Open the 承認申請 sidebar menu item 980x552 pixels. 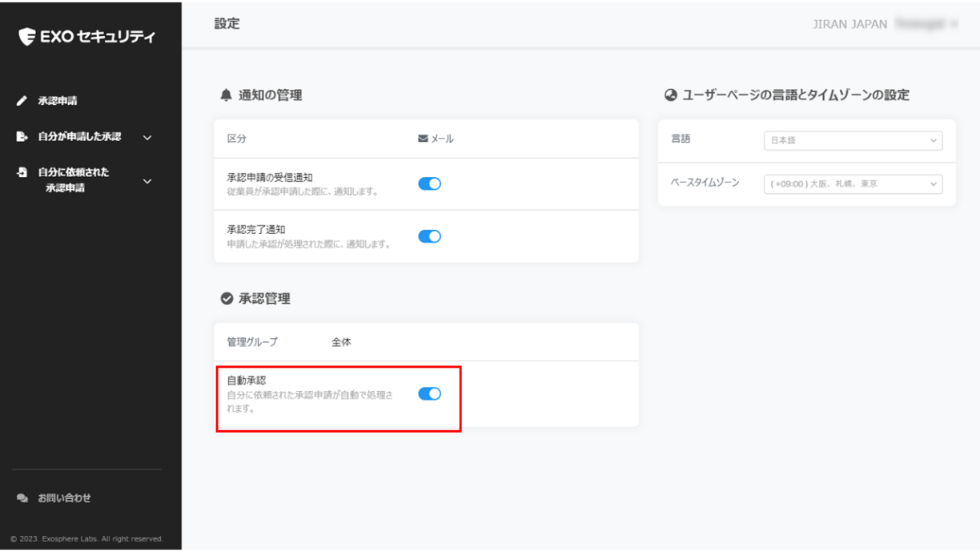pyautogui.click(x=58, y=102)
